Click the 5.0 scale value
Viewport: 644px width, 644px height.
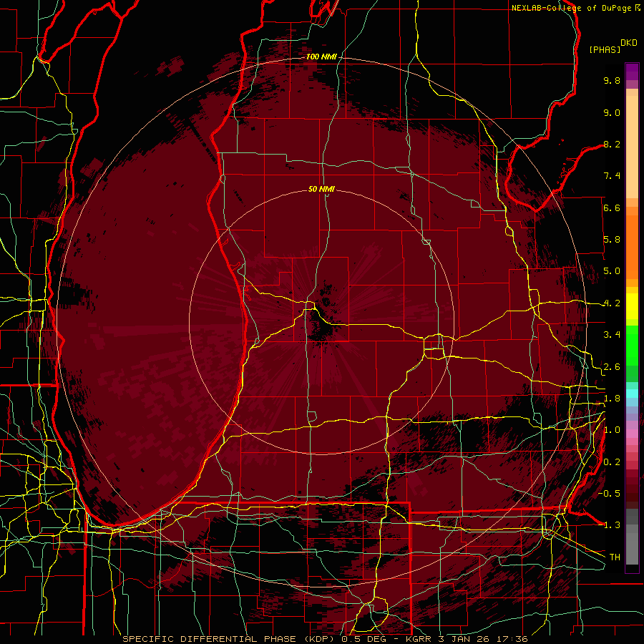[x=612, y=271]
